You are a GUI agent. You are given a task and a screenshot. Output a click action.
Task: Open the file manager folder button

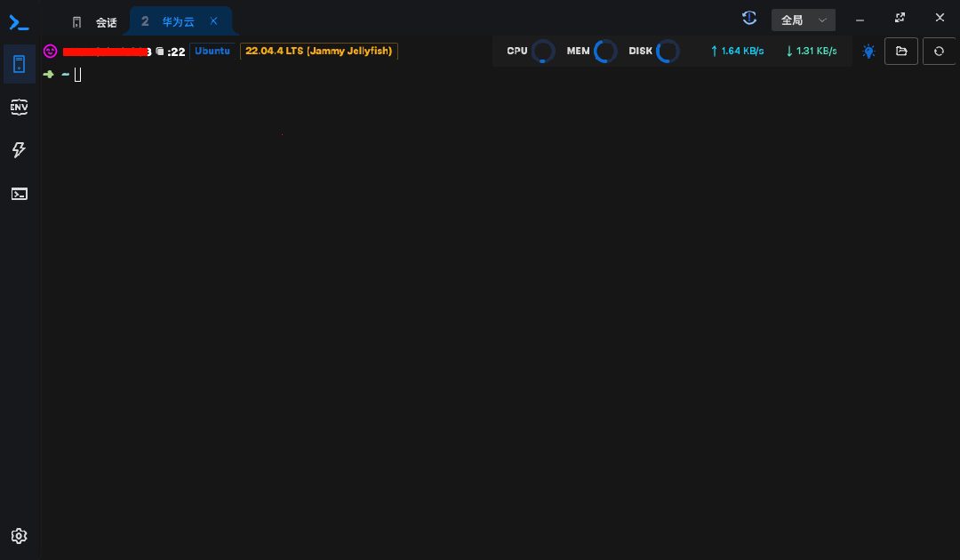pos(901,52)
